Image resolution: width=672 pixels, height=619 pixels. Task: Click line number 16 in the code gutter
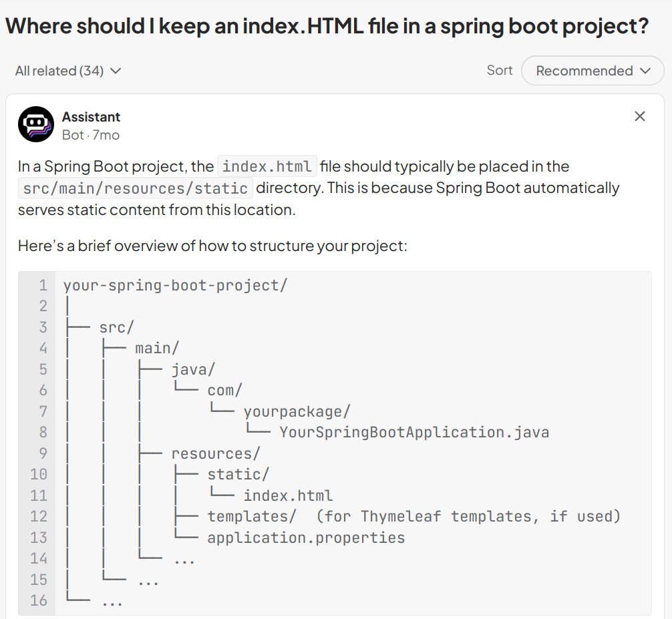(x=39, y=600)
